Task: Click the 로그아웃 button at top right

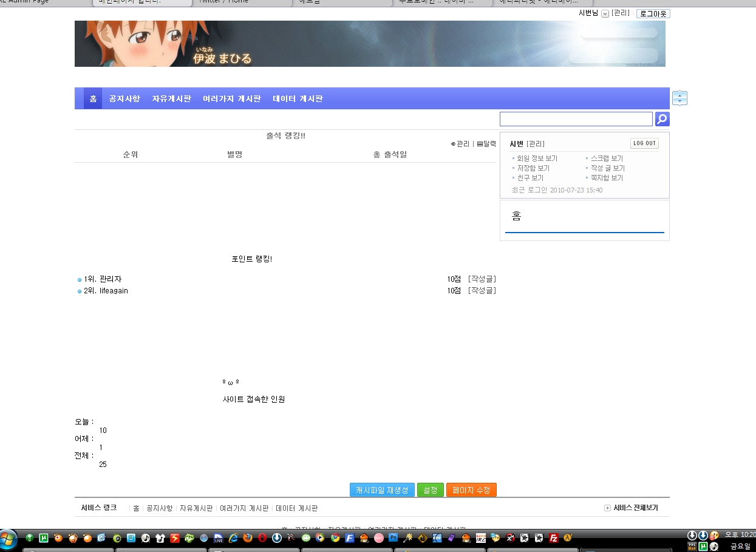Action: 652,13
